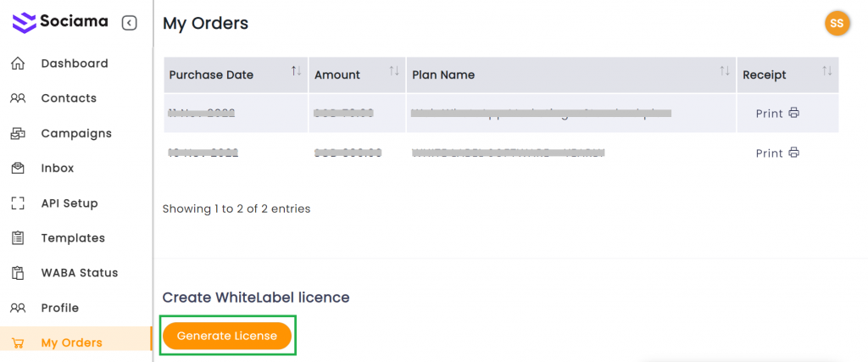
Task: Click the Inbox envelope icon
Action: [x=18, y=168]
